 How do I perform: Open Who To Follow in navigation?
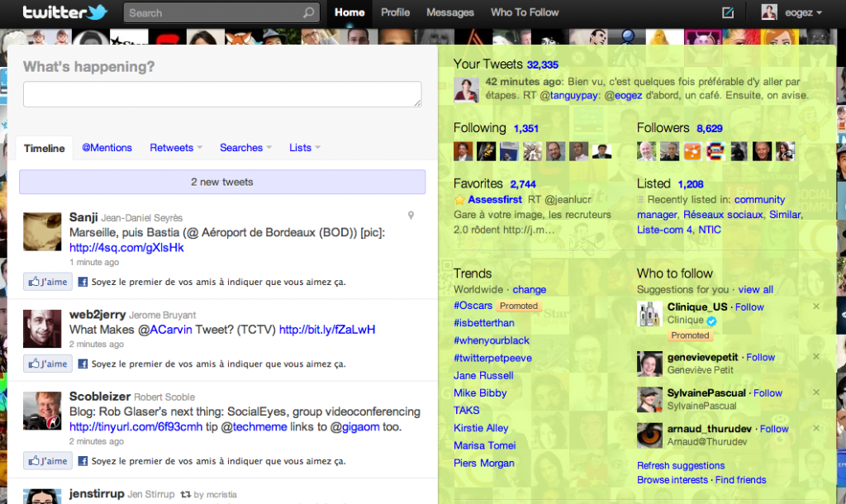point(525,12)
